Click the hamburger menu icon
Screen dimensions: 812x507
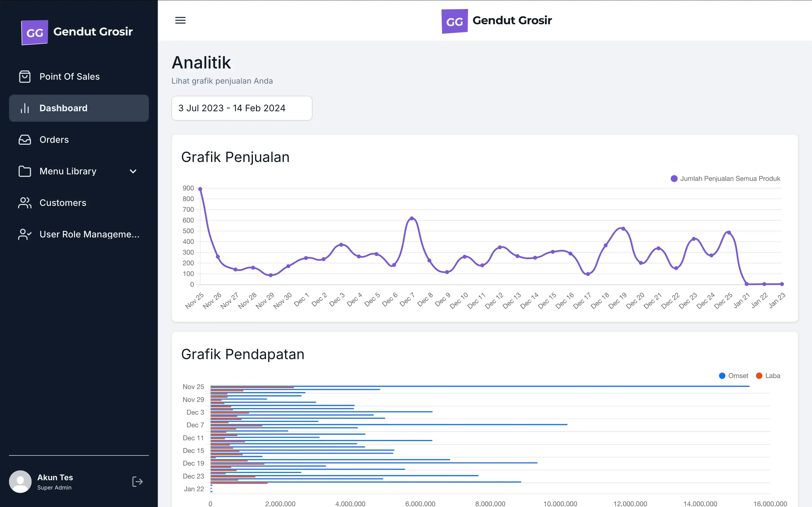coord(180,21)
